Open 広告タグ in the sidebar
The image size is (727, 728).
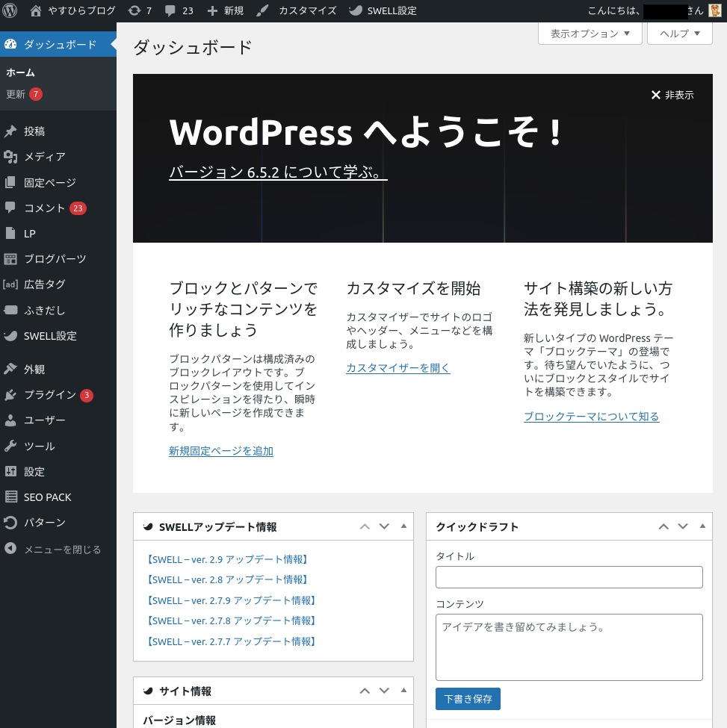[45, 284]
